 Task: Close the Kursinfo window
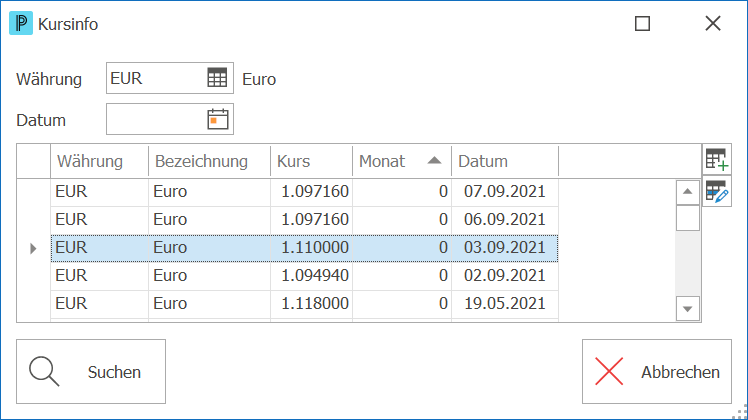click(713, 23)
